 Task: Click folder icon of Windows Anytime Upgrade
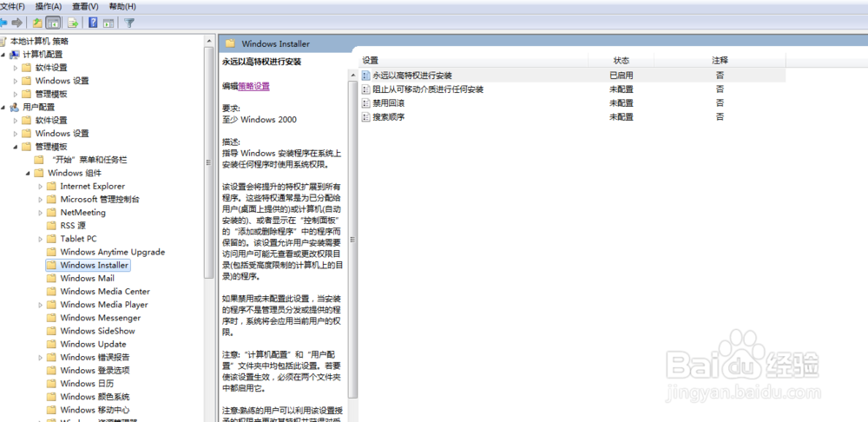(51, 252)
